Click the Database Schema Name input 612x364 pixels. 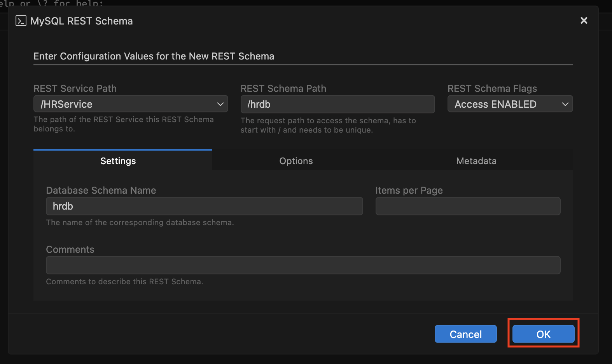coord(204,206)
